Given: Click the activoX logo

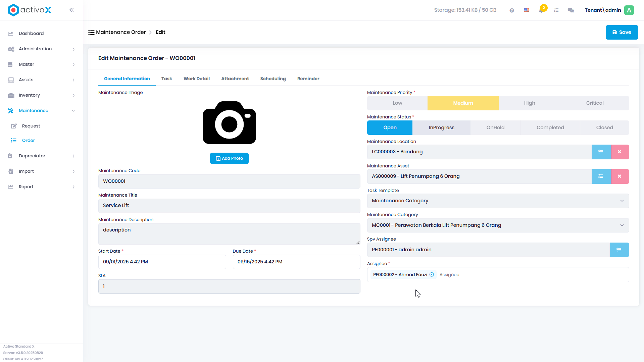Looking at the screenshot, I should coord(30,10).
